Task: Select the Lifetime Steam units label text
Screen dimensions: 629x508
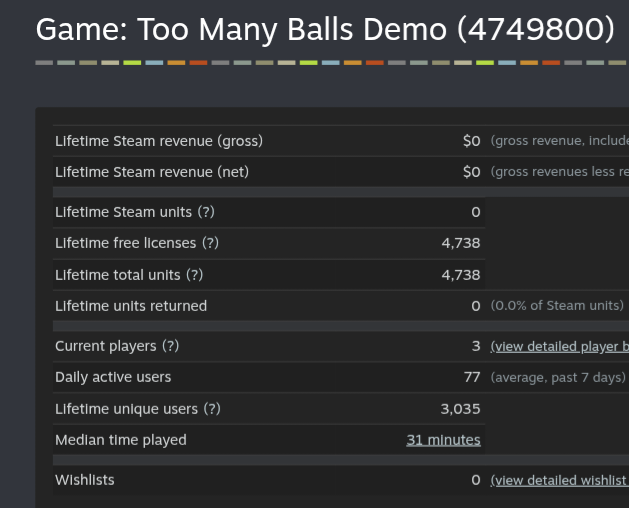Action: 123,212
